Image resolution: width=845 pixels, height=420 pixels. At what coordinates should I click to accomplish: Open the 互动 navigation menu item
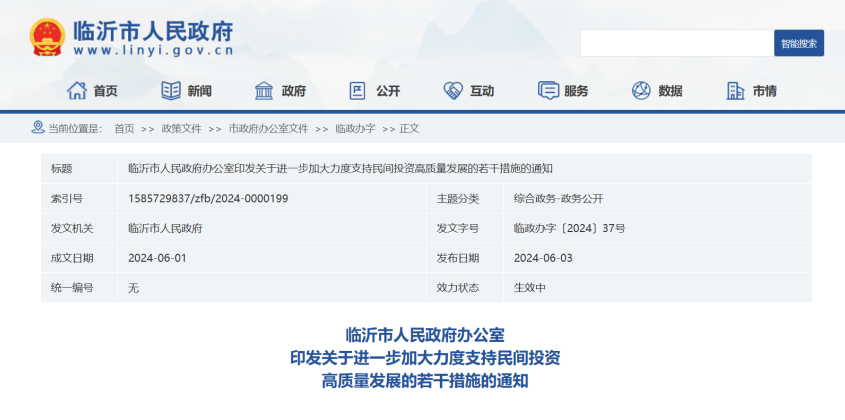pyautogui.click(x=482, y=91)
